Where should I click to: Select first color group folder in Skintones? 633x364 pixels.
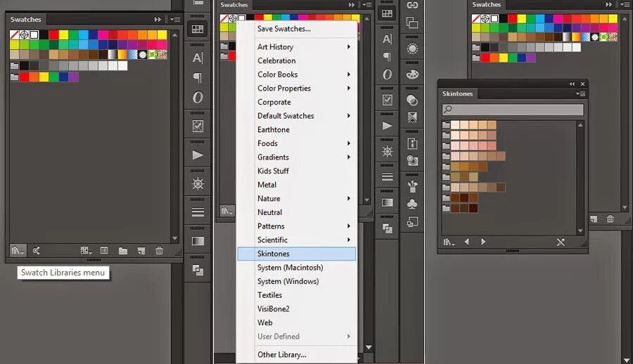446,124
